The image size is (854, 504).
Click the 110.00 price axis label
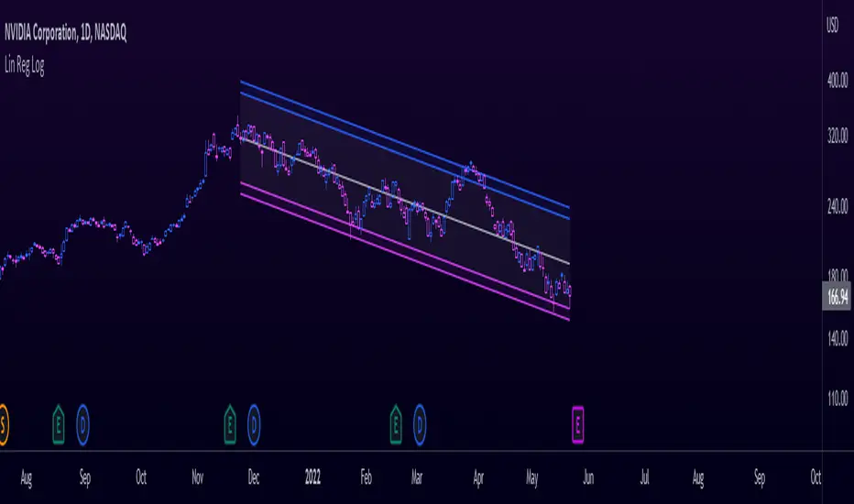[x=838, y=399]
